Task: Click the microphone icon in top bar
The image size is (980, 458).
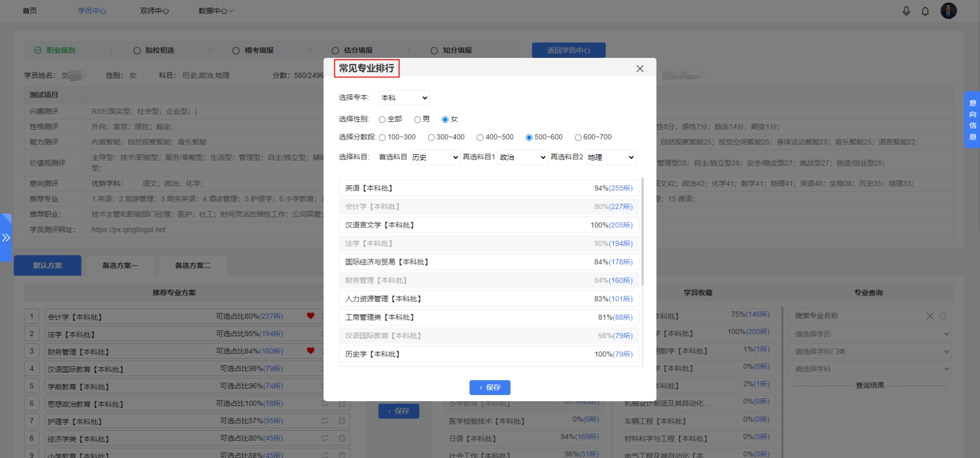Action: (906, 11)
